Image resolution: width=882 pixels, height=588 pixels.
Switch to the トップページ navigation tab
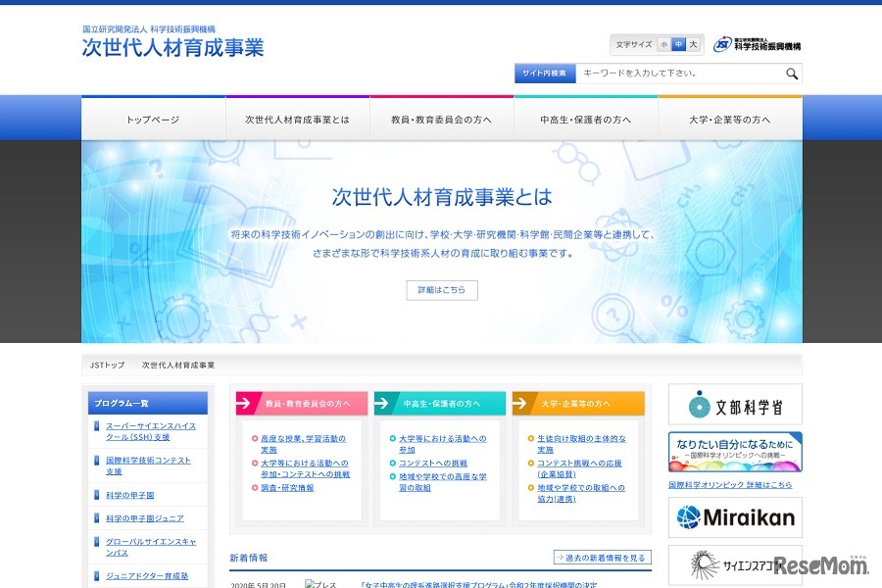click(x=154, y=117)
